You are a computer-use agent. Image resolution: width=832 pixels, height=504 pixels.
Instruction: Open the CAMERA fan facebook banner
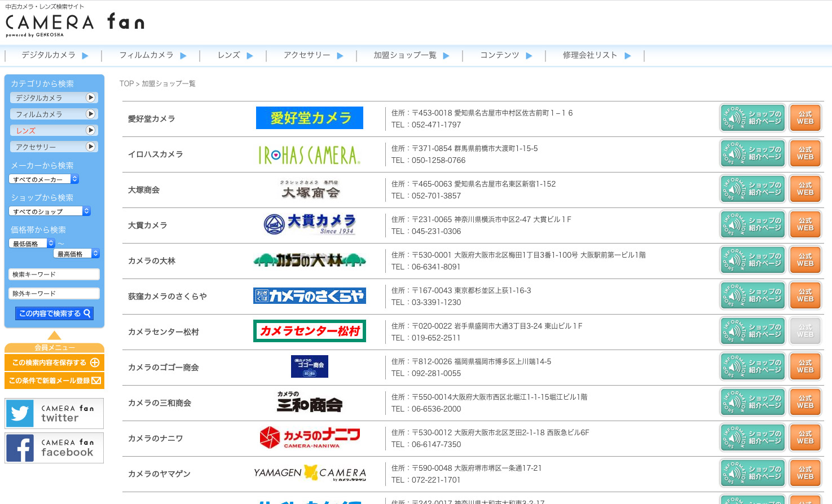pos(54,448)
